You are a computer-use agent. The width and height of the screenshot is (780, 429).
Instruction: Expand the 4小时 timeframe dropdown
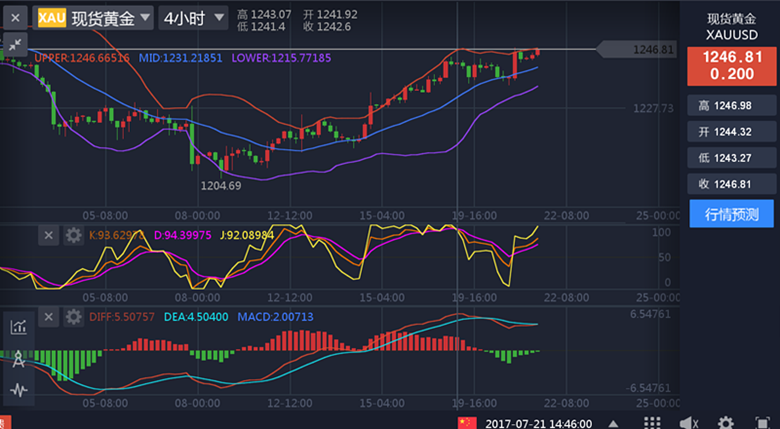click(194, 17)
